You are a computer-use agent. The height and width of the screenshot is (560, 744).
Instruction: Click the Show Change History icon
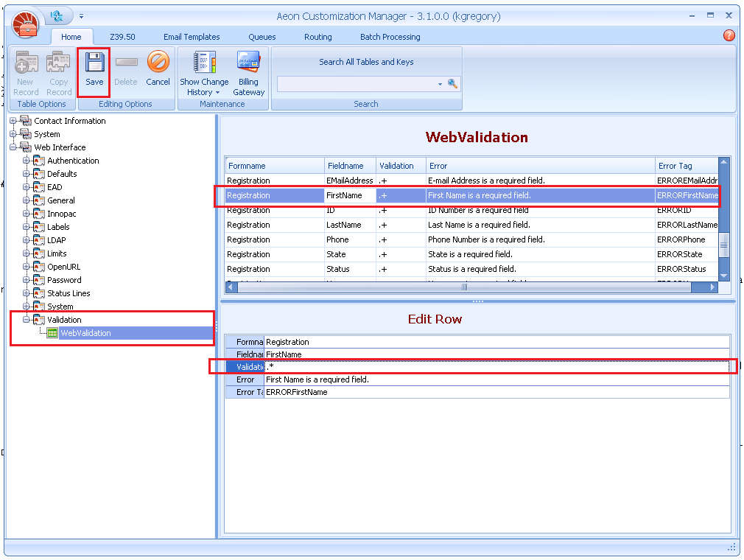(204, 63)
